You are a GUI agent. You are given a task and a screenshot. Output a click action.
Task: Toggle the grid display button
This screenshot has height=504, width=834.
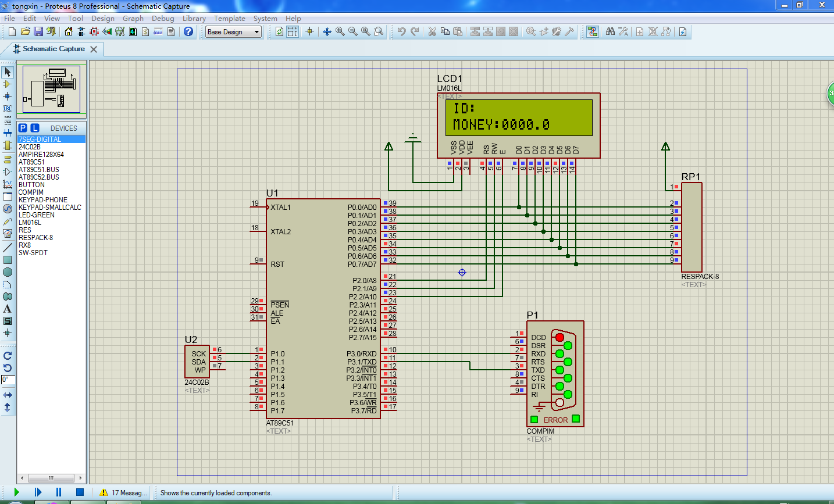pos(293,31)
